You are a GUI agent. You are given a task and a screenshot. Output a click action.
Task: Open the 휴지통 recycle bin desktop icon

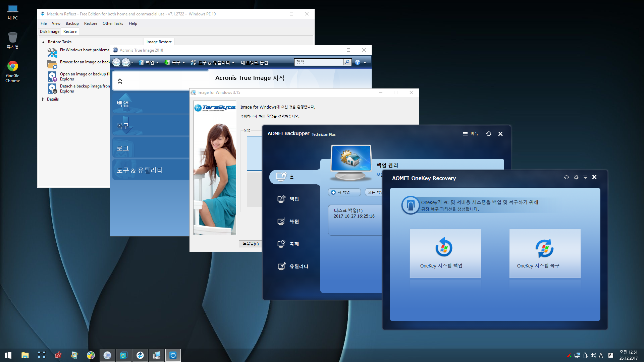(x=13, y=40)
